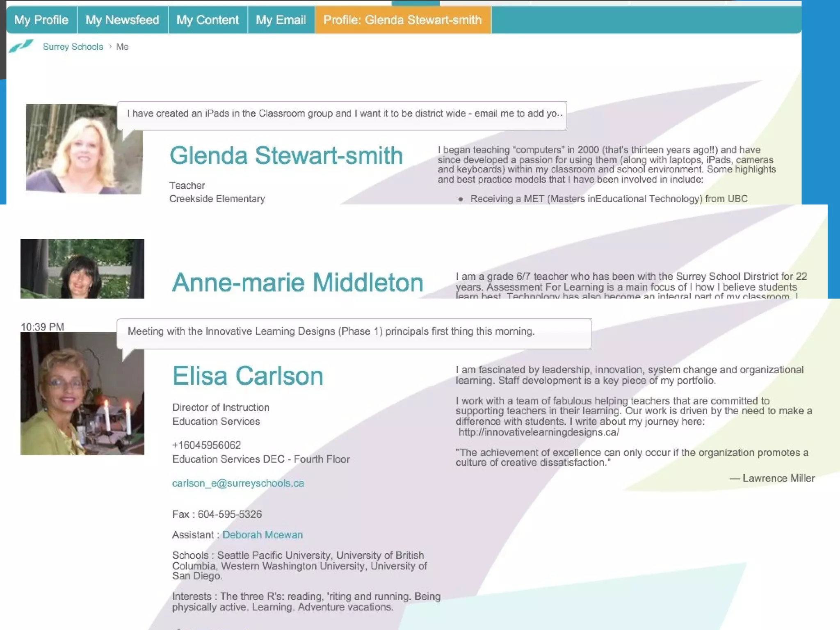Click the Me breadcrumb item
The width and height of the screenshot is (840, 630).
click(x=122, y=47)
